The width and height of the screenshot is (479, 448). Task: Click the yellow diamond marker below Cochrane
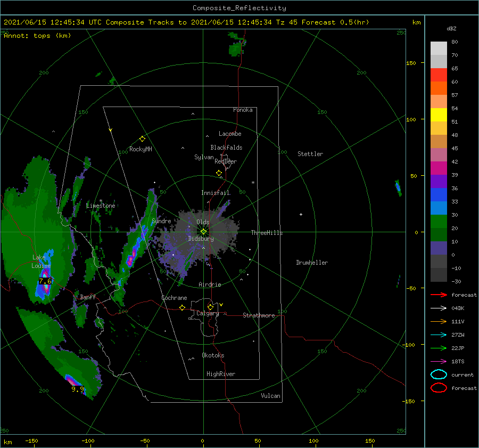tap(183, 307)
